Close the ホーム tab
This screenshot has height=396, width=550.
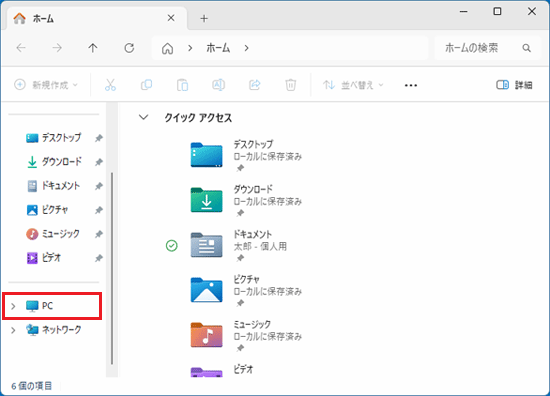point(171,18)
